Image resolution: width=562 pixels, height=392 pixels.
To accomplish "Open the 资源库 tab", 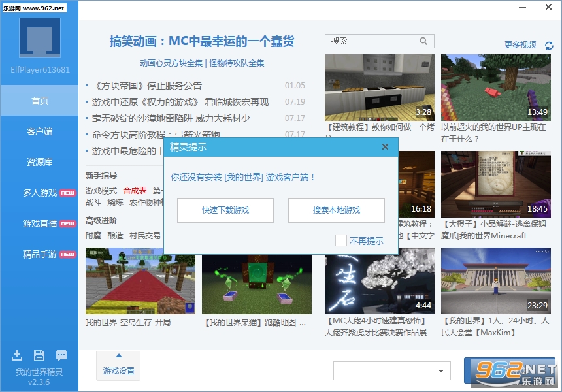I will click(39, 162).
